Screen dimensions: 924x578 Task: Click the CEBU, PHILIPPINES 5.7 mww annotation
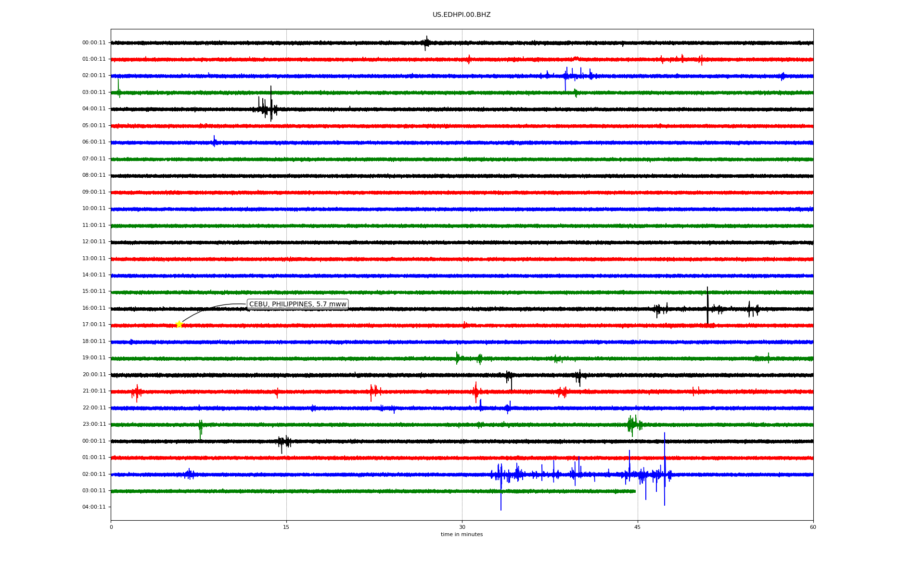pos(297,304)
